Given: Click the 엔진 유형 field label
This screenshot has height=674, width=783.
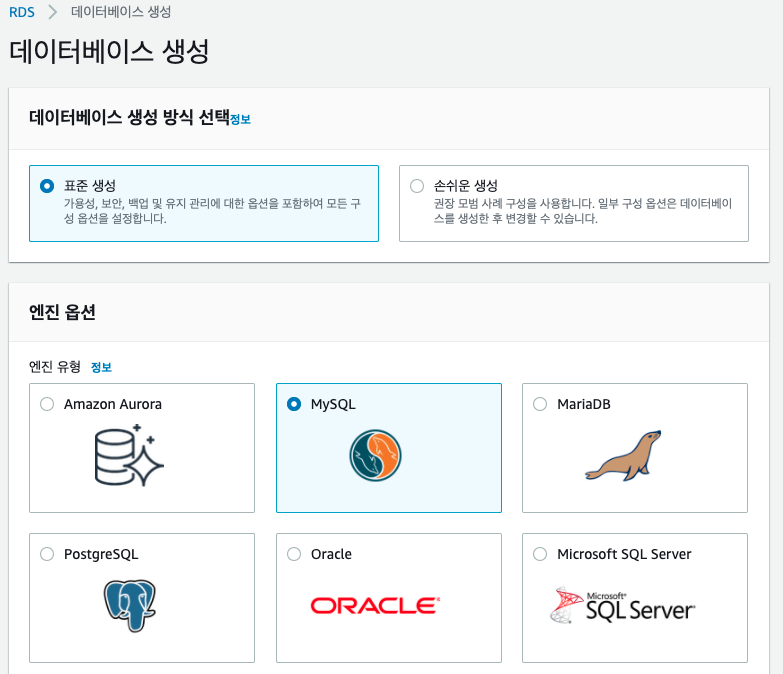Looking at the screenshot, I should pyautogui.click(x=55, y=367).
